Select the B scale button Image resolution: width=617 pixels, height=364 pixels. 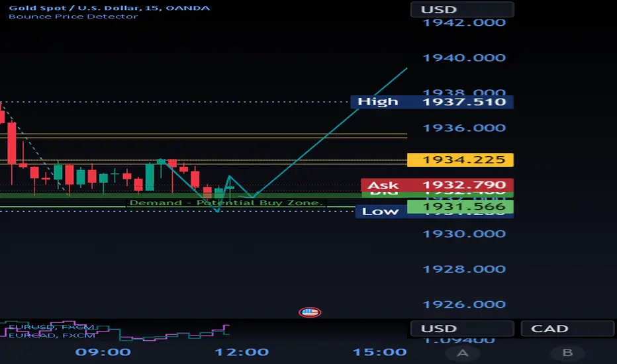tap(567, 353)
